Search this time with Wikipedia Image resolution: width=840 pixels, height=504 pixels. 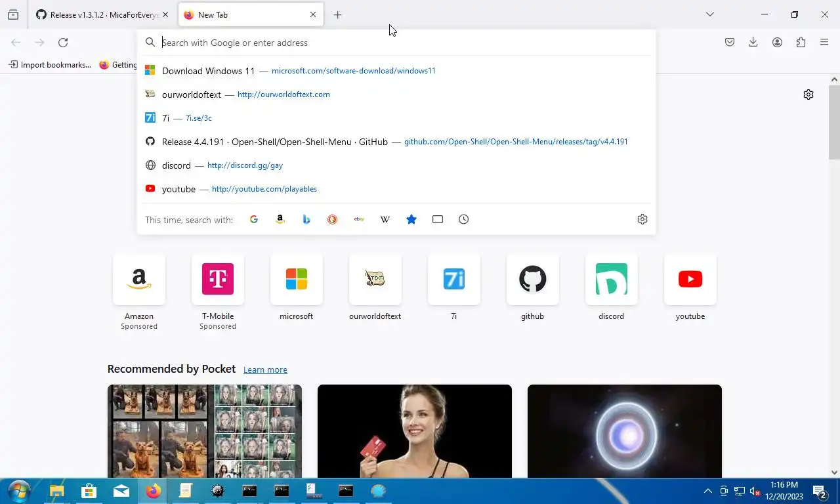click(385, 219)
